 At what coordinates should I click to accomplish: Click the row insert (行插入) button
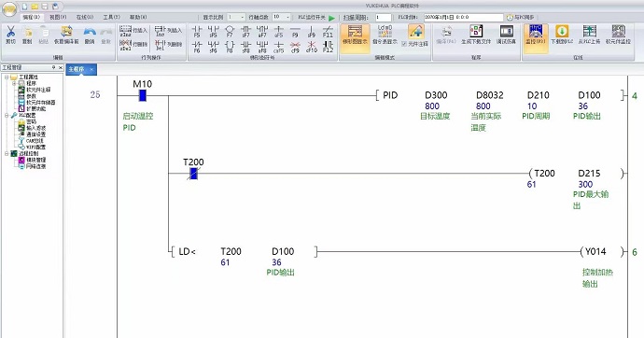133,31
